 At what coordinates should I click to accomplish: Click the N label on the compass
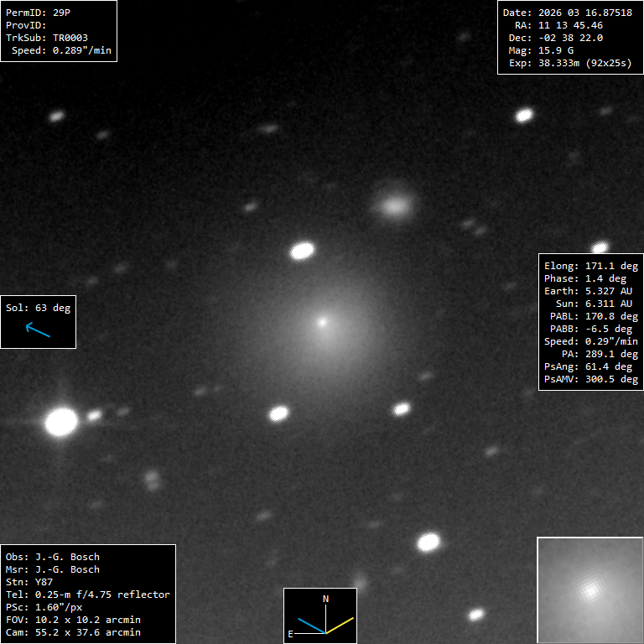click(325, 599)
